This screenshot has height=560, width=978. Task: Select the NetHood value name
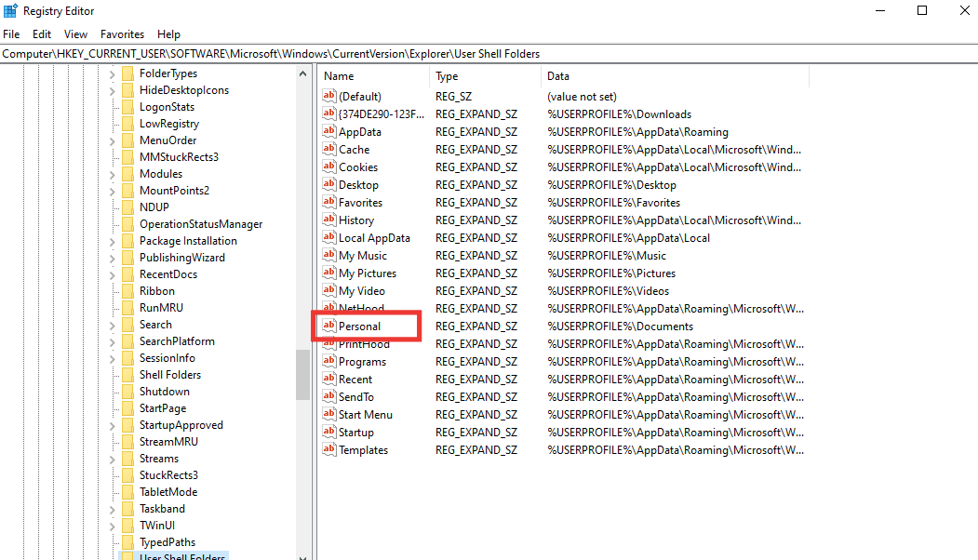pos(361,308)
